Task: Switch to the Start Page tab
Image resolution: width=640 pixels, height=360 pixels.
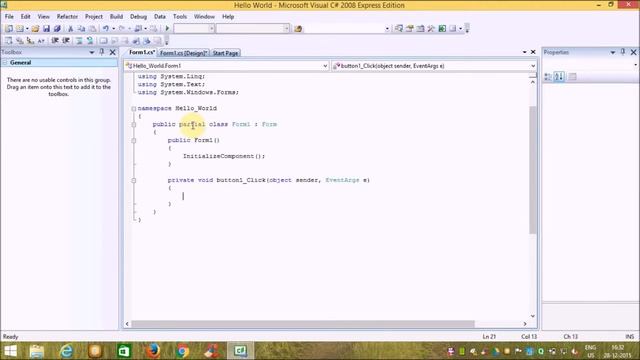Action: pyautogui.click(x=225, y=53)
